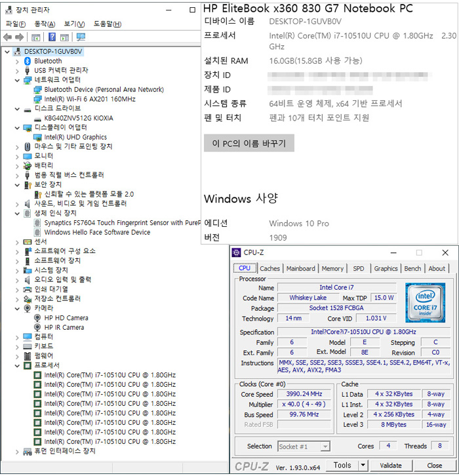The width and height of the screenshot is (459, 476).
Task: Expand the Bluetooth tree node
Action: 17,62
